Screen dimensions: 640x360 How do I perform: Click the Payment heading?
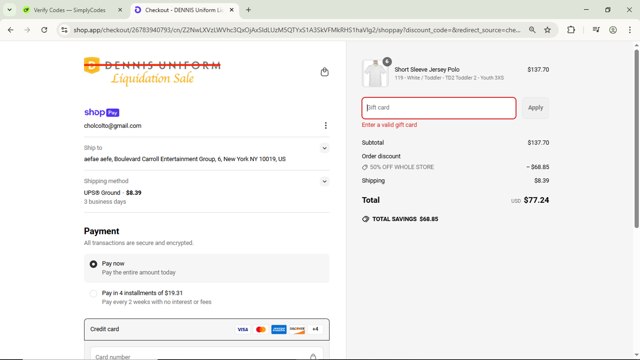pyautogui.click(x=102, y=231)
